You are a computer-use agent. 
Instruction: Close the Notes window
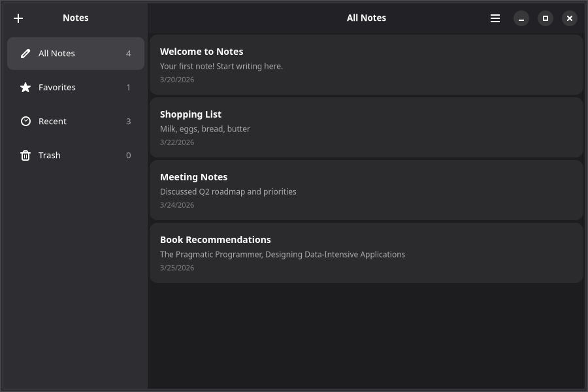pyautogui.click(x=570, y=18)
